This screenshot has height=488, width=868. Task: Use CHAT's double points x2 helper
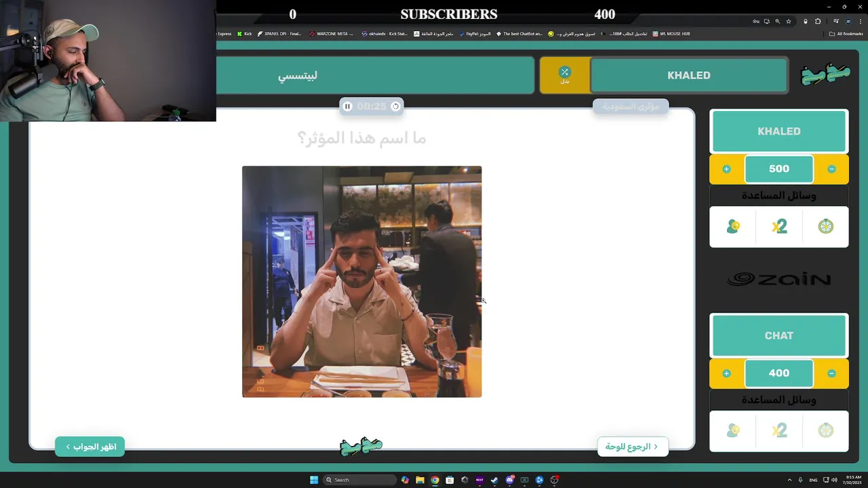(779, 430)
